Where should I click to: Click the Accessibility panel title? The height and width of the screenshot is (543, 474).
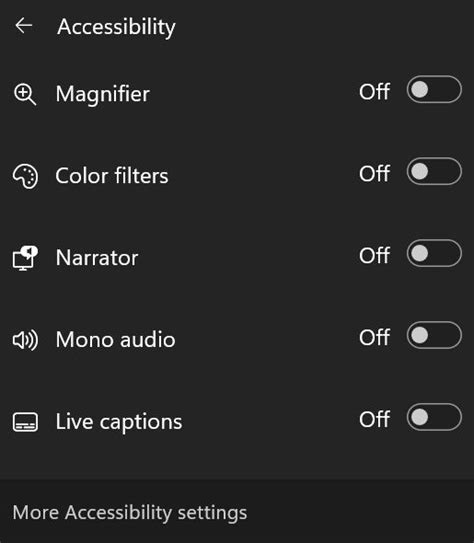116,27
